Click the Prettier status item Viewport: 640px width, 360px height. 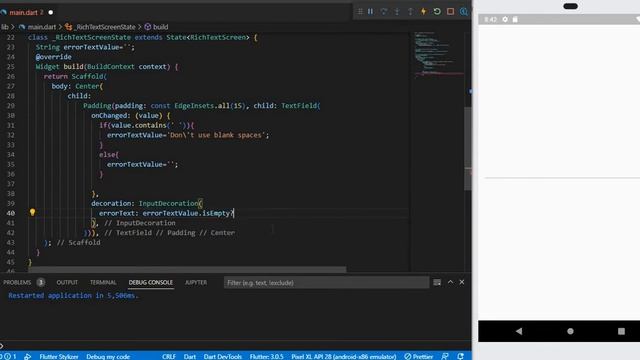[419, 356]
